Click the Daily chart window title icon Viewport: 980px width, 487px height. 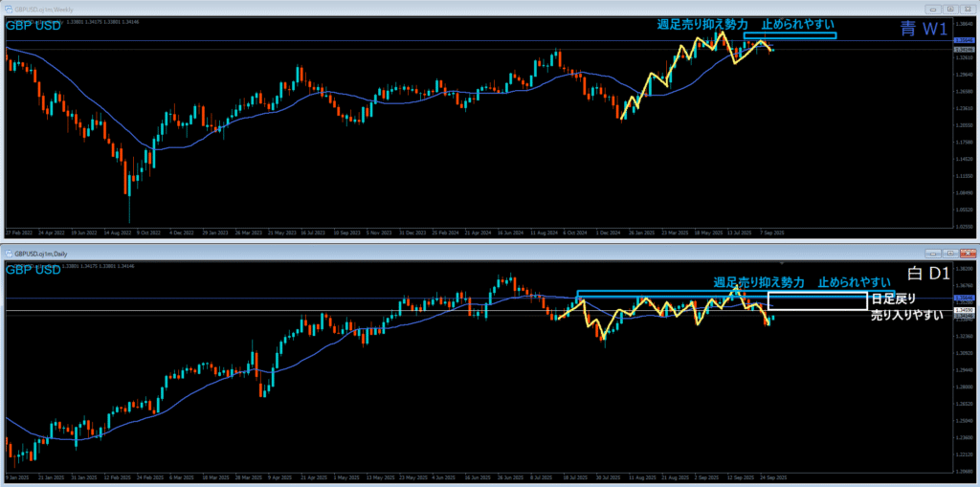point(8,253)
